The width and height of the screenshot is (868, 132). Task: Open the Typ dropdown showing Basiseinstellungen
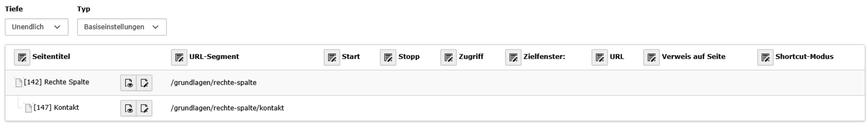pyautogui.click(x=122, y=27)
